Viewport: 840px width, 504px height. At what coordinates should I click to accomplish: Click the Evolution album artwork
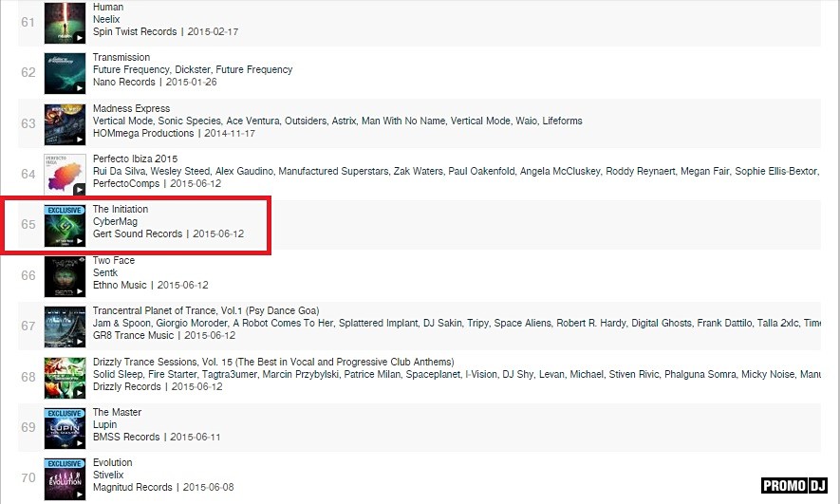[65, 477]
